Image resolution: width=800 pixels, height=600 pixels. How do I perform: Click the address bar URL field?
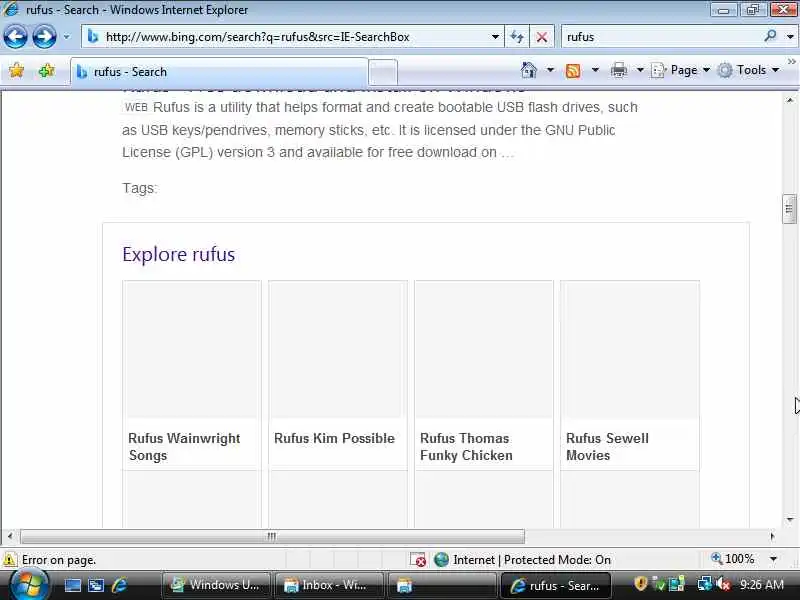292,37
